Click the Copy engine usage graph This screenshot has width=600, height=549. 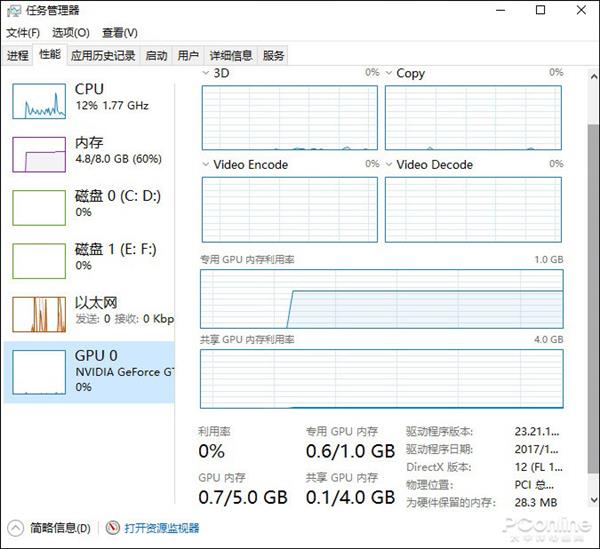click(x=473, y=118)
